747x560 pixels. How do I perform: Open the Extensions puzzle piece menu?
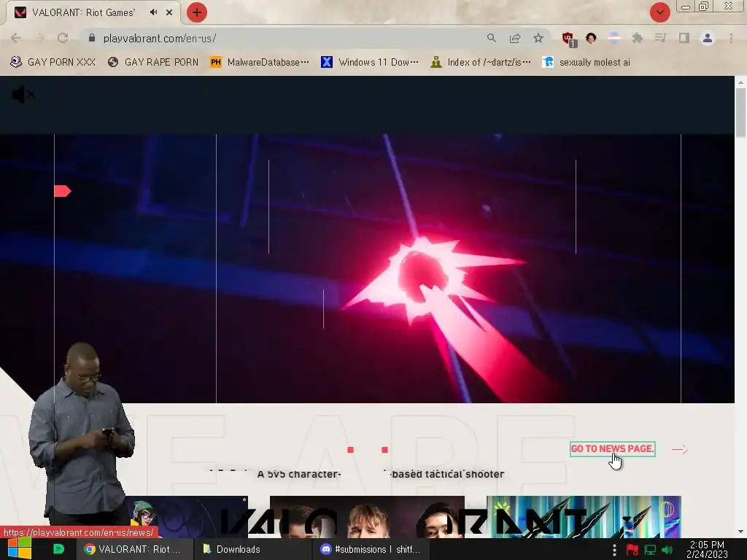(x=637, y=38)
